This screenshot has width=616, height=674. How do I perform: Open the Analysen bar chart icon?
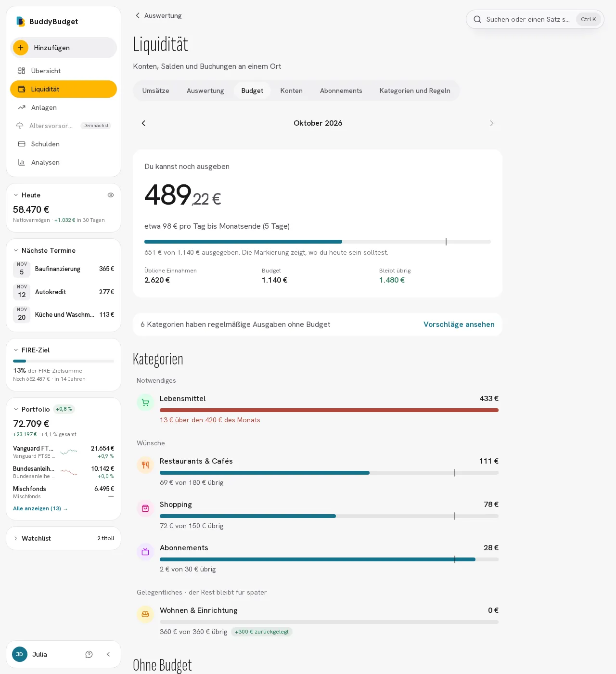point(22,162)
